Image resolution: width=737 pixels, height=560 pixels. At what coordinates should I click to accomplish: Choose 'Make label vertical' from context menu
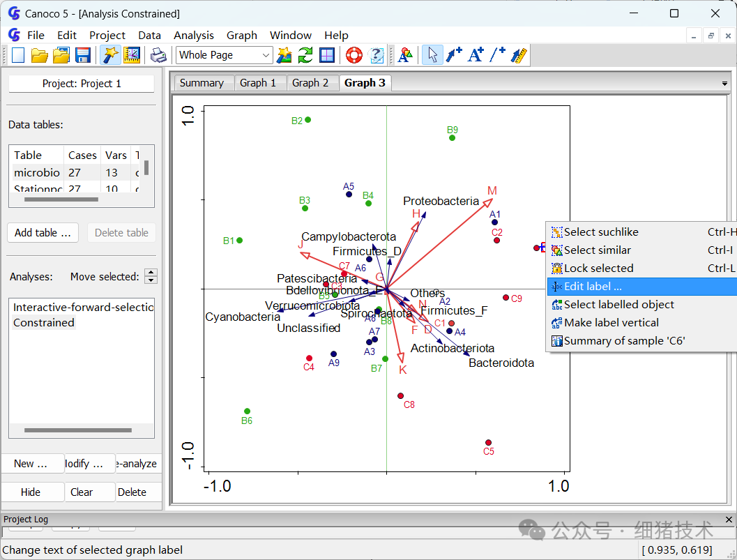pyautogui.click(x=611, y=323)
